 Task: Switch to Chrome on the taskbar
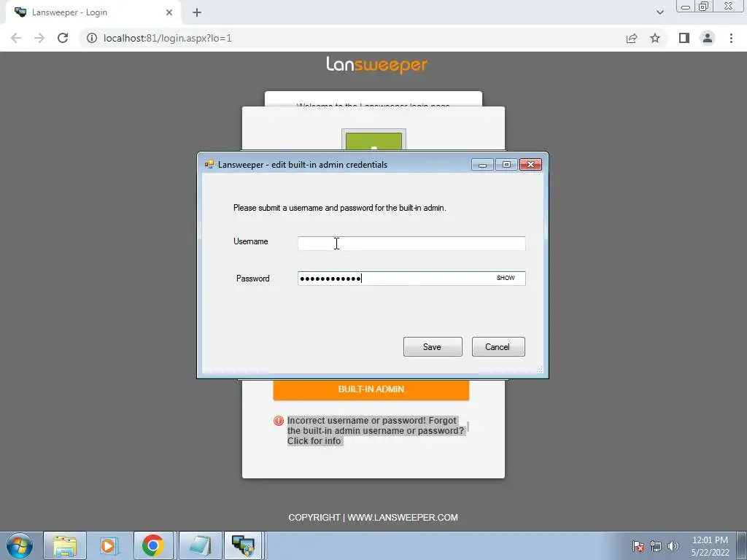point(153,545)
